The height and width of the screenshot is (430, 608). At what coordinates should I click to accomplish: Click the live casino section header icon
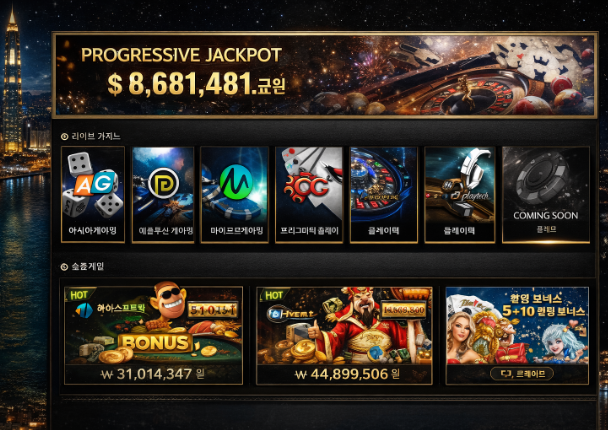point(64,136)
